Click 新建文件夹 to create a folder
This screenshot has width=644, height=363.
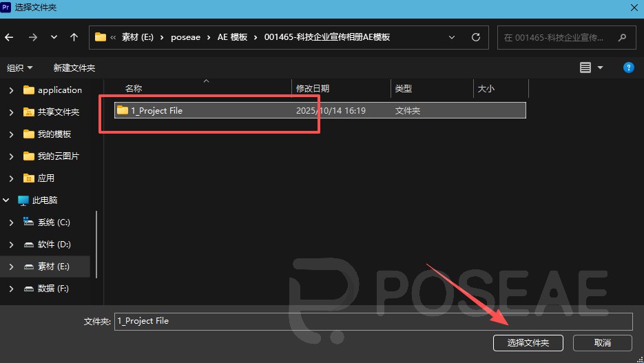coord(74,68)
